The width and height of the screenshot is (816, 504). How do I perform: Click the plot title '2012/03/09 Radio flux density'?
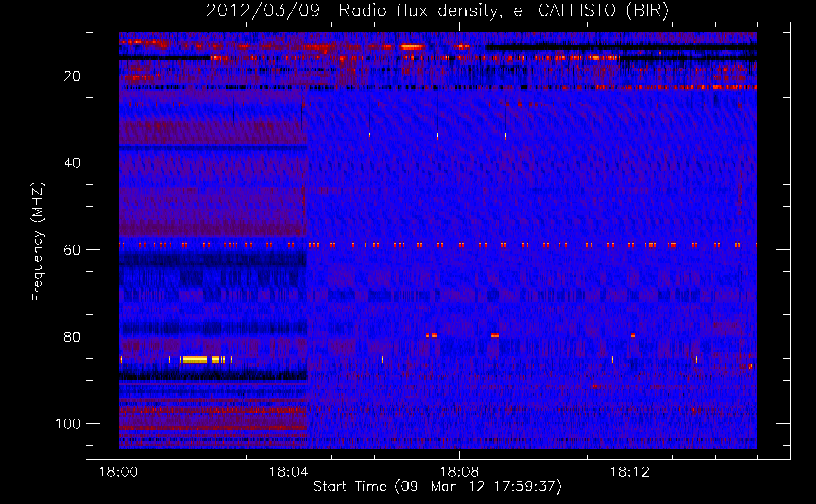point(437,11)
